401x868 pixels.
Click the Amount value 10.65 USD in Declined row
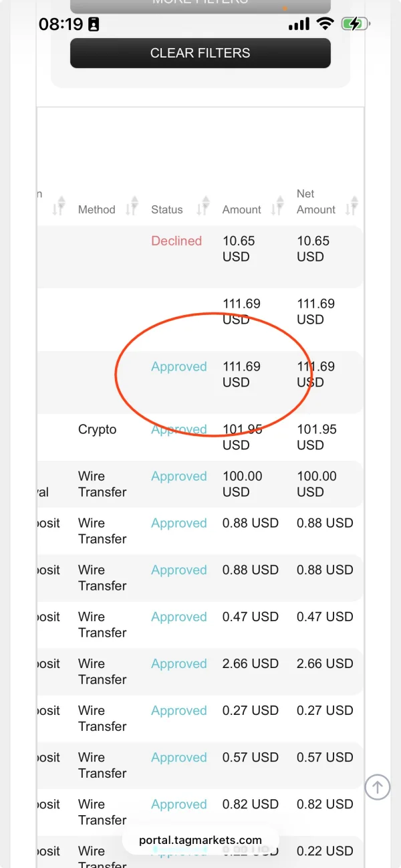point(239,249)
